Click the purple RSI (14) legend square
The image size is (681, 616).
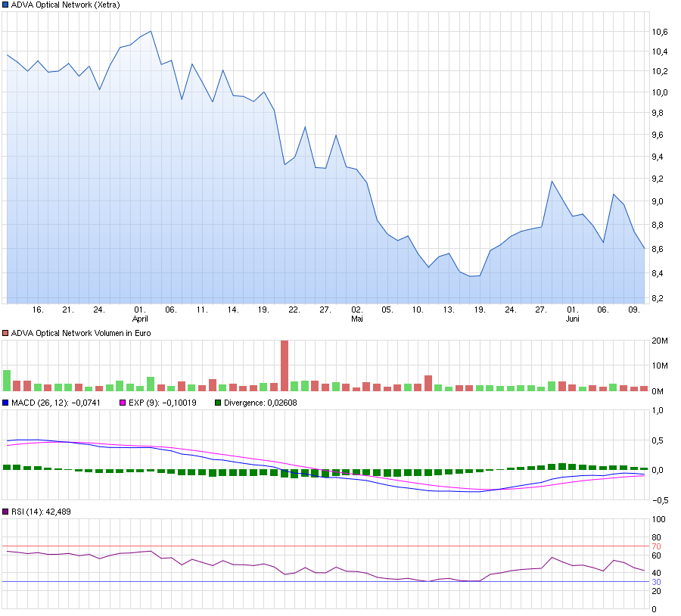click(x=5, y=512)
